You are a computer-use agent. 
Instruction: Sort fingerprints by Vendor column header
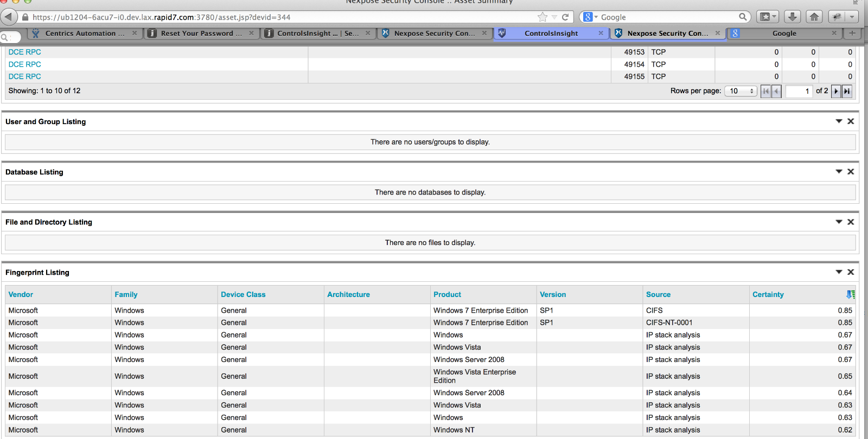[21, 294]
